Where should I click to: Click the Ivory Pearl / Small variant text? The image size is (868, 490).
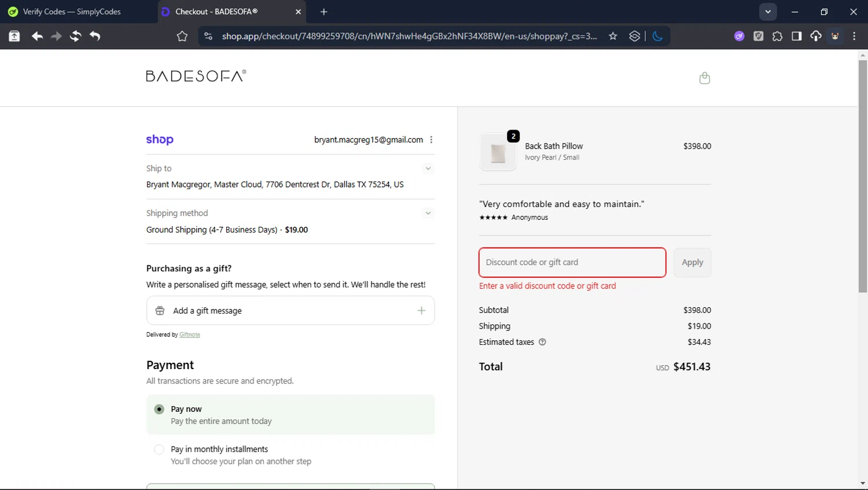(x=552, y=157)
